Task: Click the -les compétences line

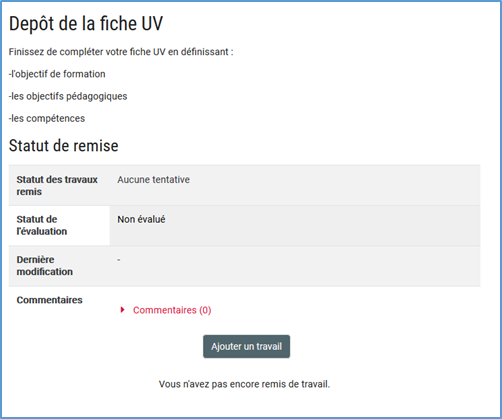Action: click(47, 118)
